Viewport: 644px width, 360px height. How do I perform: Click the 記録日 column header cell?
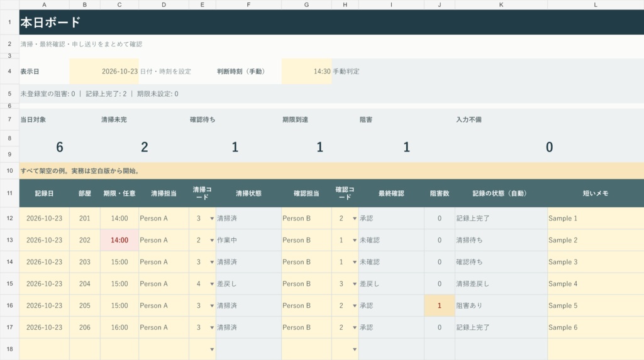(45, 194)
